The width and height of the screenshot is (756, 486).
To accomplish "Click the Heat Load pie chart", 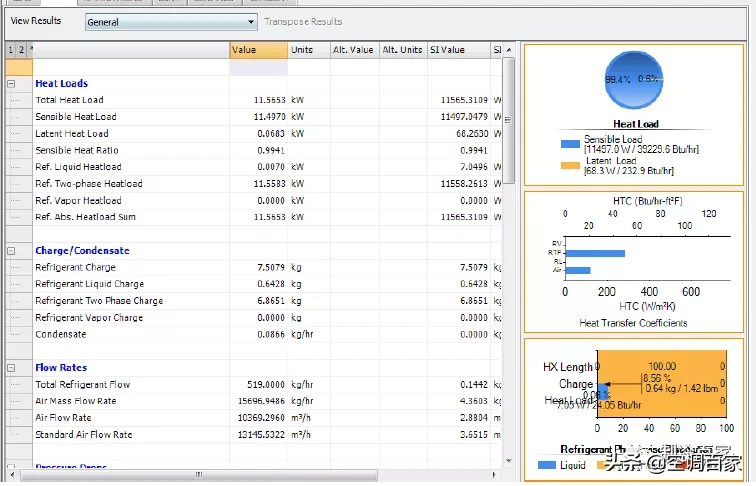I will [634, 81].
